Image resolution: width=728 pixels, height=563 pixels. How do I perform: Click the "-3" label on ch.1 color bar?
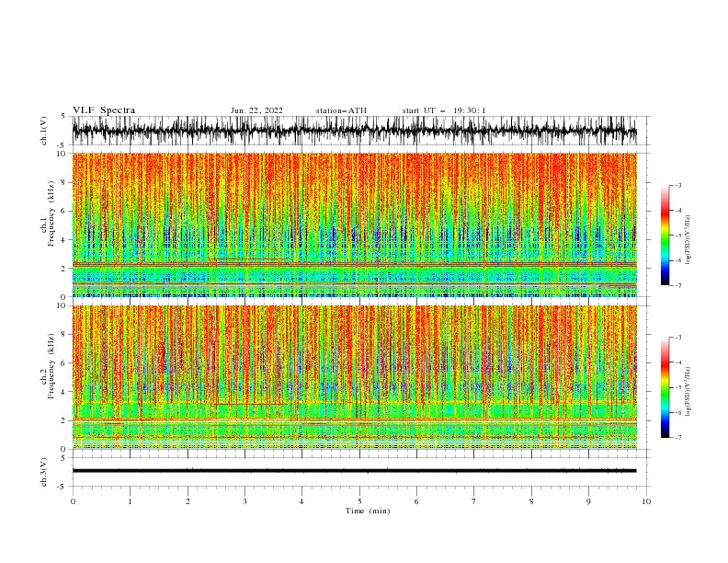coord(677,185)
